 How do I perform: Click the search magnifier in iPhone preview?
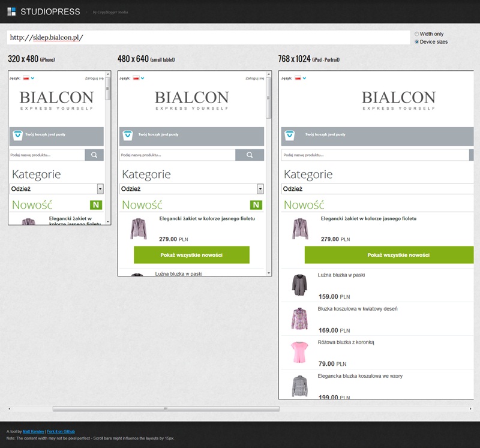(x=94, y=155)
